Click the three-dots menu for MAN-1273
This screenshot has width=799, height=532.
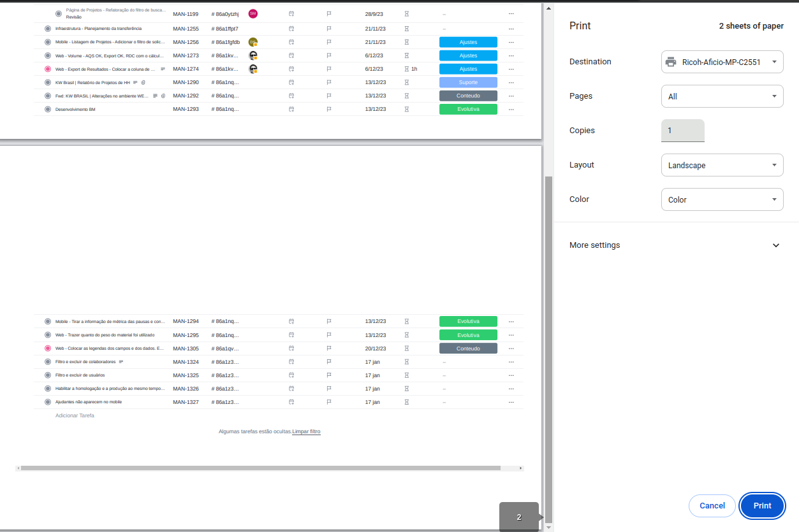[511, 55]
